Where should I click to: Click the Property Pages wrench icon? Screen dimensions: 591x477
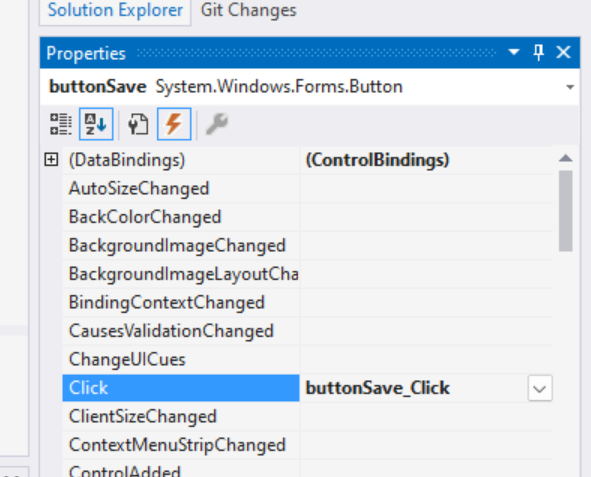pyautogui.click(x=217, y=124)
